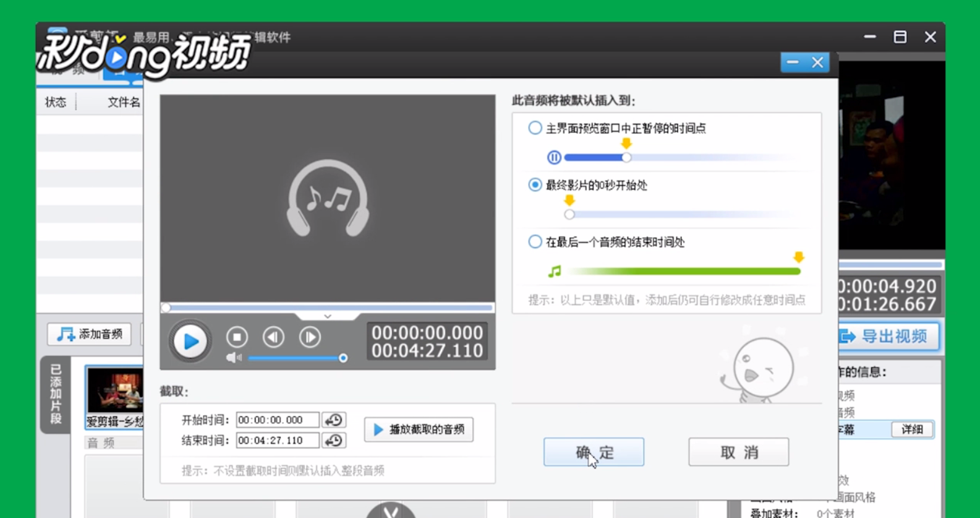
Task: Select insert at paused preview time point
Action: [x=535, y=128]
